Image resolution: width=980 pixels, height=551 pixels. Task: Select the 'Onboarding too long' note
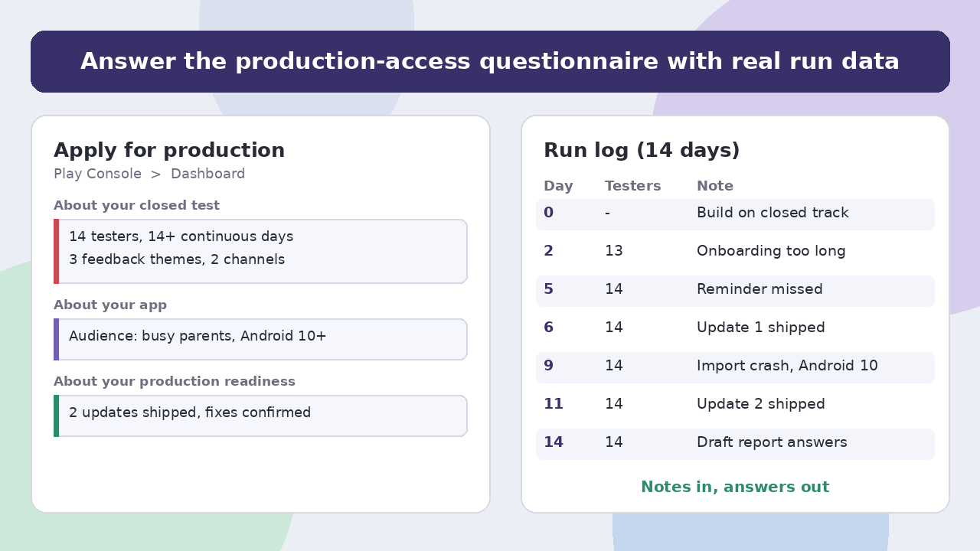click(x=771, y=251)
